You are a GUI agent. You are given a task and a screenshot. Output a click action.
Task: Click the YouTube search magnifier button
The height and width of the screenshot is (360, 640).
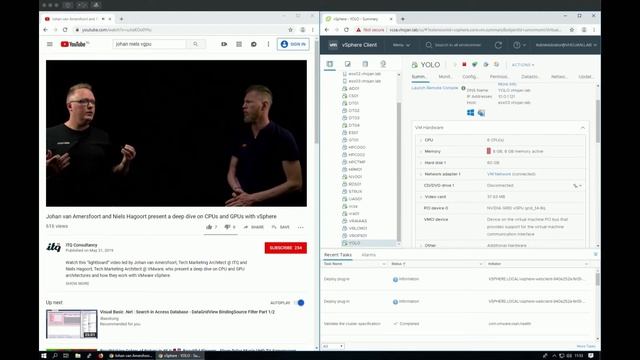[196, 44]
